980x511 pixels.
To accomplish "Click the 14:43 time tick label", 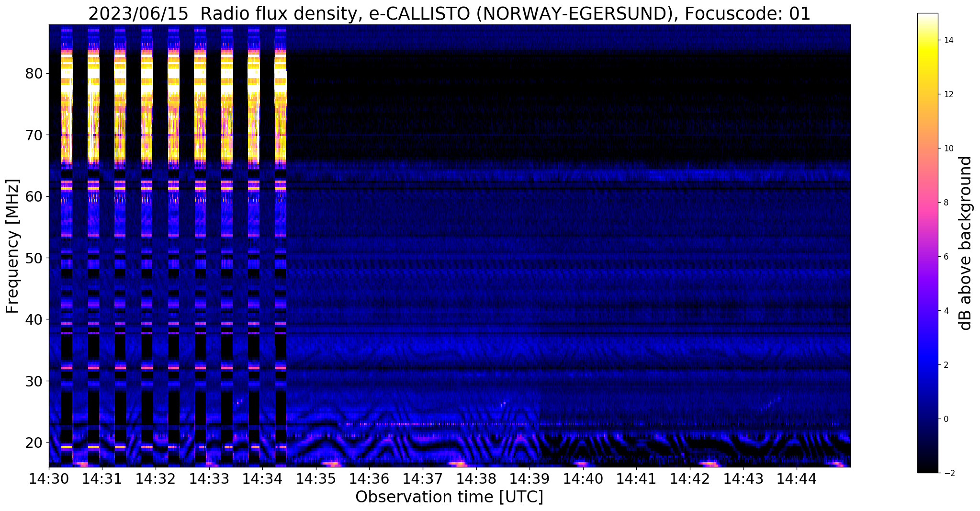I will (x=743, y=479).
